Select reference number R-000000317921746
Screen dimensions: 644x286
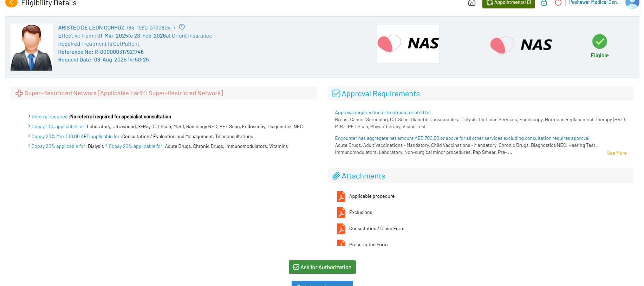pos(119,52)
